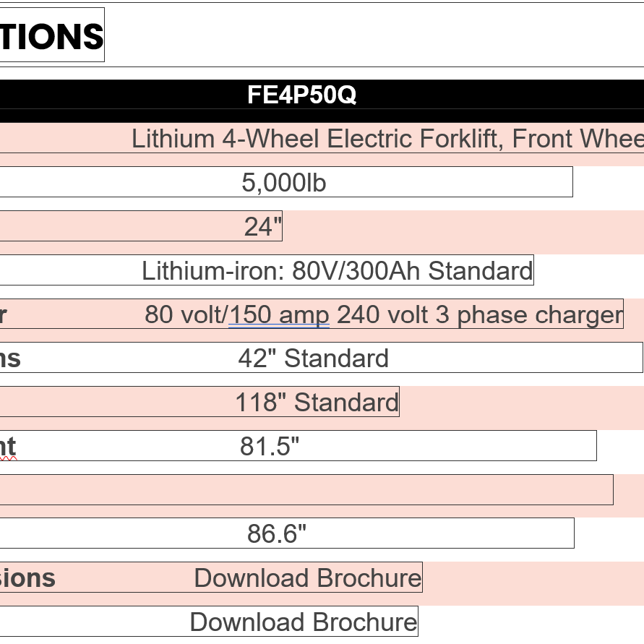644x644 pixels.
Task: Click the "nt" label with red squiggle
Action: [x=7, y=447]
